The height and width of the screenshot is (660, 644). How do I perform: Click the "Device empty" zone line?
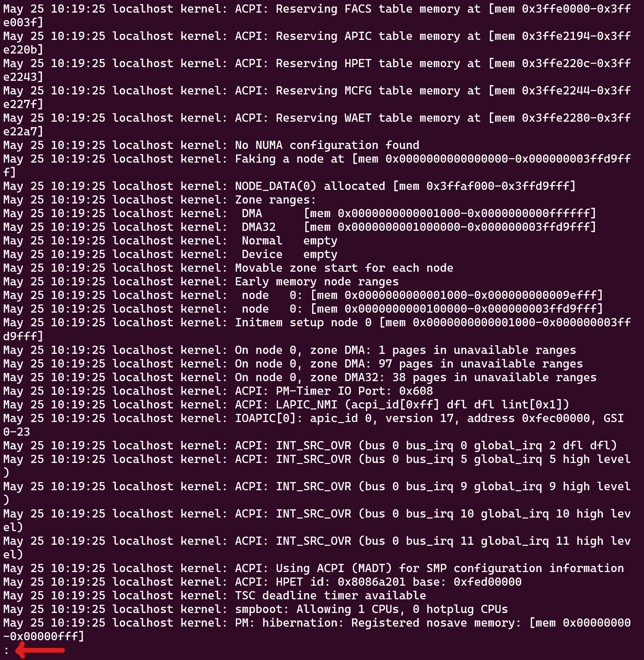pos(170,254)
